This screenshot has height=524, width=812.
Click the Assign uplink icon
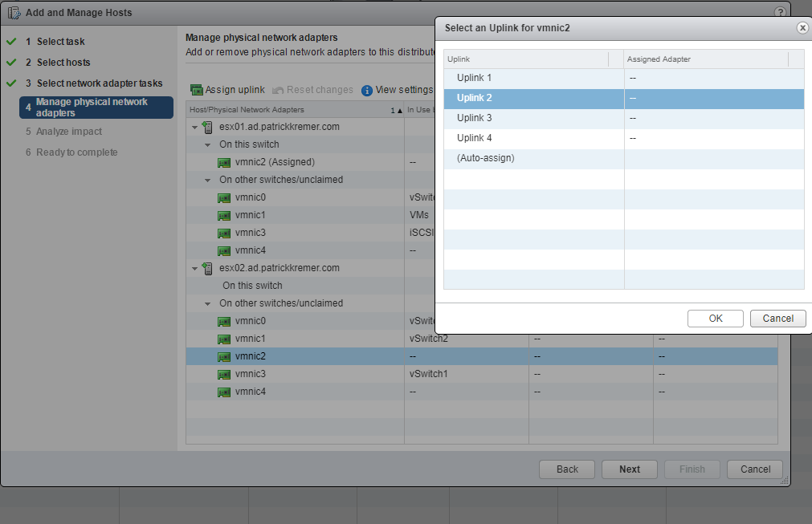point(196,90)
